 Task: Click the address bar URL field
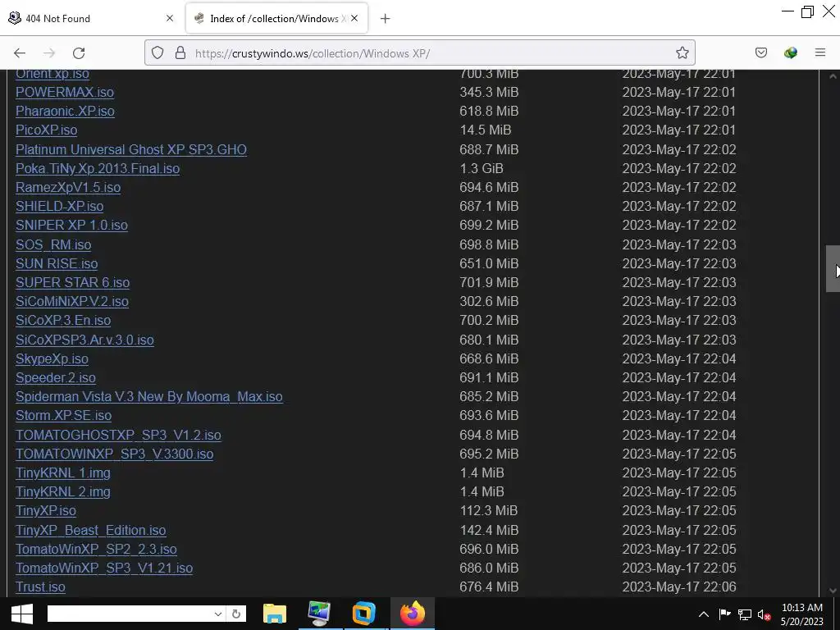point(419,53)
